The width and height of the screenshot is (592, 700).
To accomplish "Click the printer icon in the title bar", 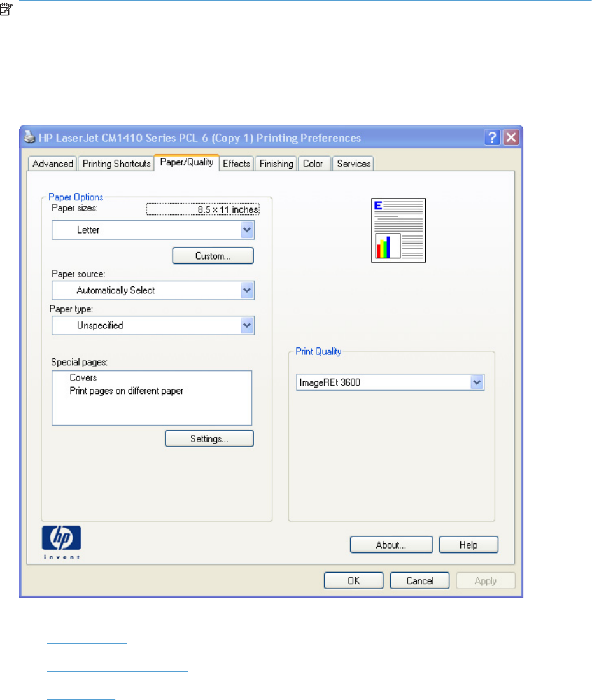I will point(29,137).
